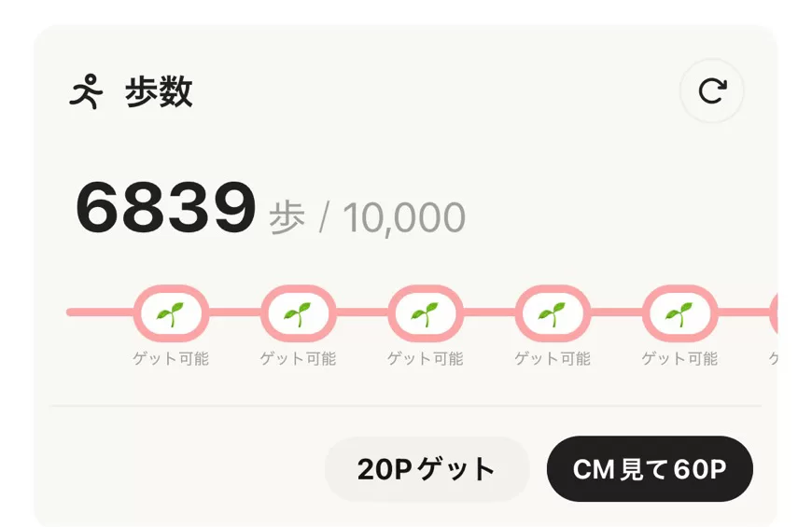Image resolution: width=812 pixels, height=527 pixels.
Task: Collect the fifth sprout milestone reward
Action: (x=679, y=313)
